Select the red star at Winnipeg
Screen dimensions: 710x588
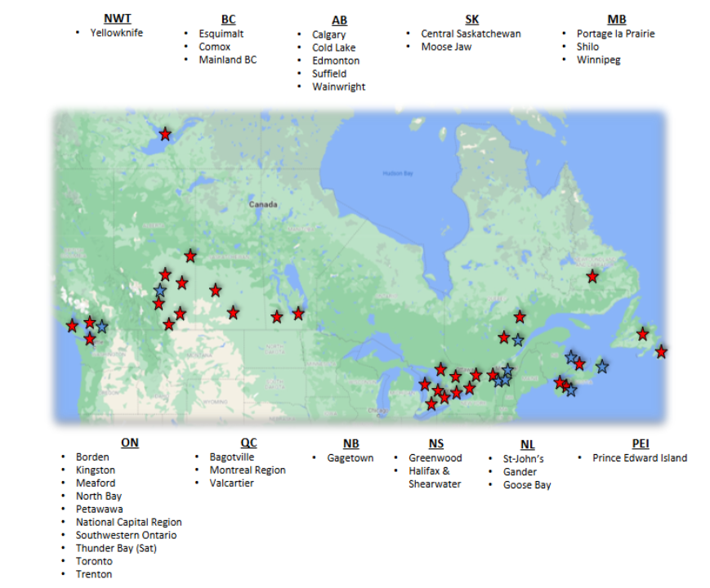(x=298, y=314)
